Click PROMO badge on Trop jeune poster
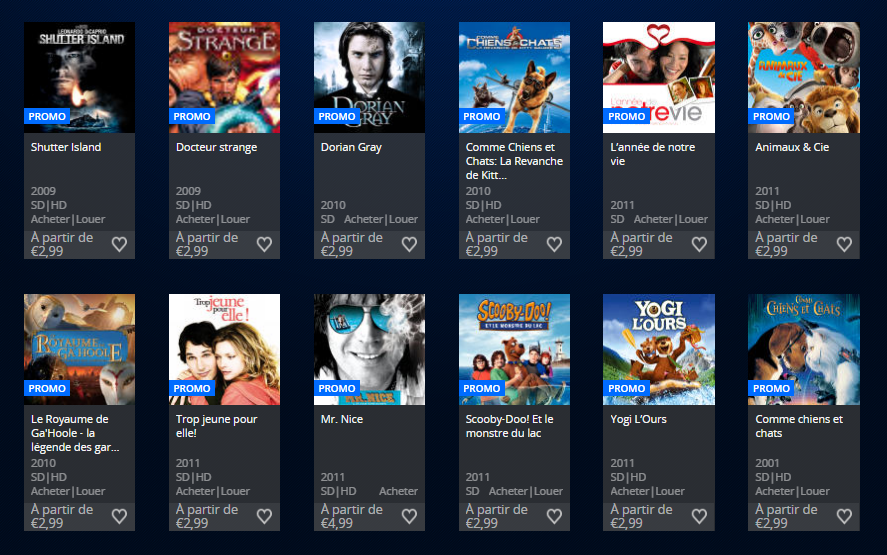Screen dimensions: 887x555 tap(192, 389)
